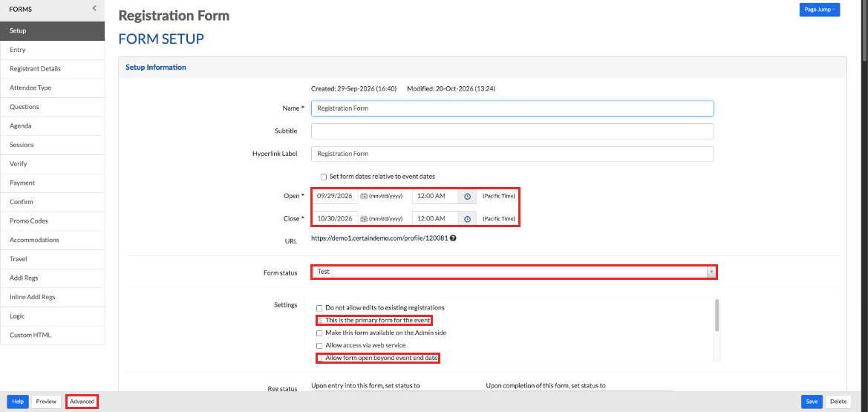Open Promo Codes in sidebar
The width and height of the screenshot is (868, 412).
coord(52,221)
